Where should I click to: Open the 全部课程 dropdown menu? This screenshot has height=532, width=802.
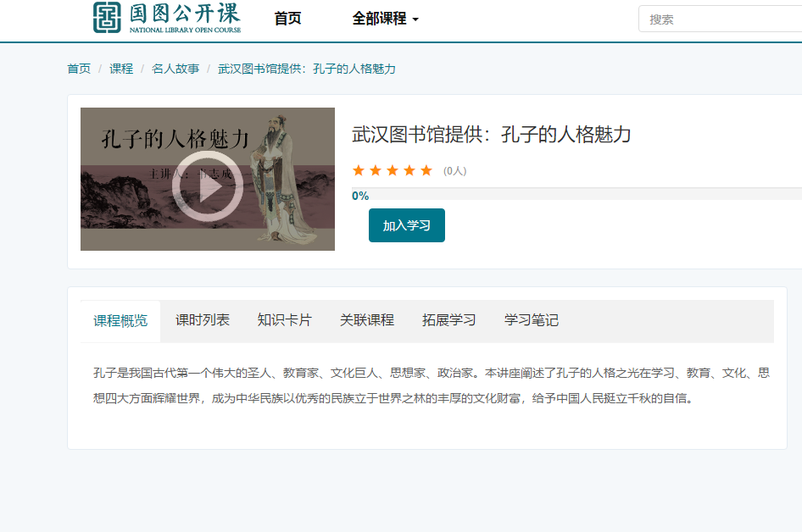[381, 18]
